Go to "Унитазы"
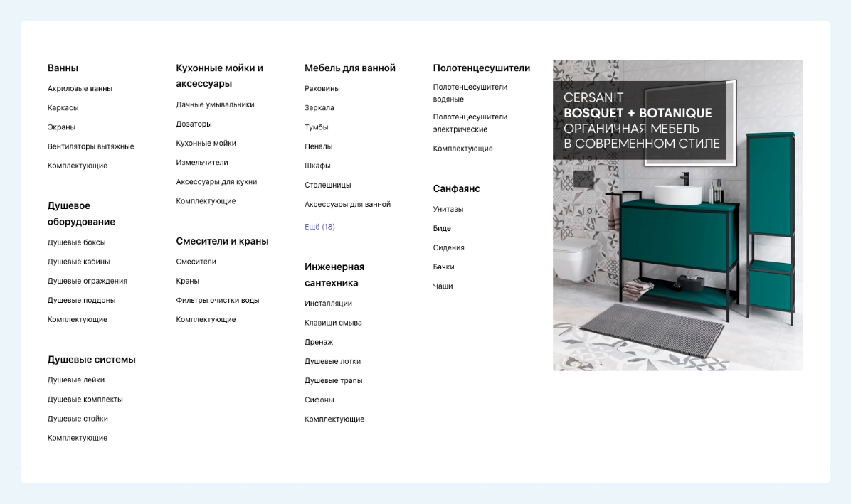 448,209
